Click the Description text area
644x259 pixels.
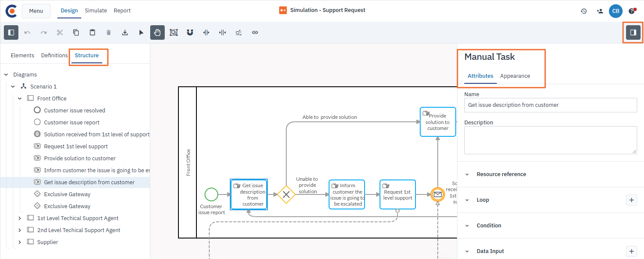point(551,140)
